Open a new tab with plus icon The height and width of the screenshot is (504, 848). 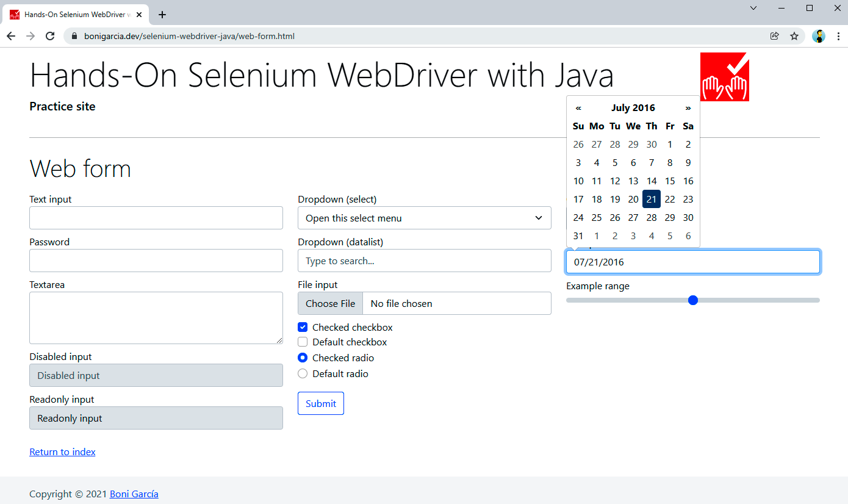tap(162, 15)
